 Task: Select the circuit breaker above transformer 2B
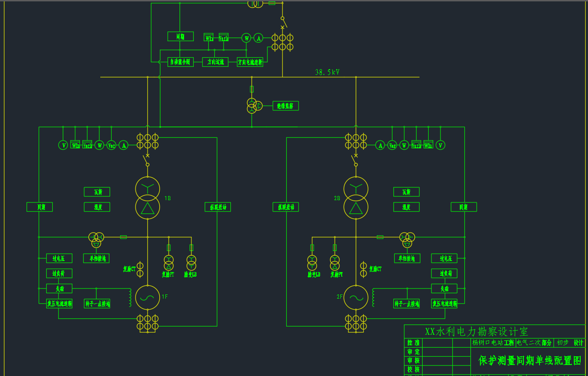[x=355, y=160]
